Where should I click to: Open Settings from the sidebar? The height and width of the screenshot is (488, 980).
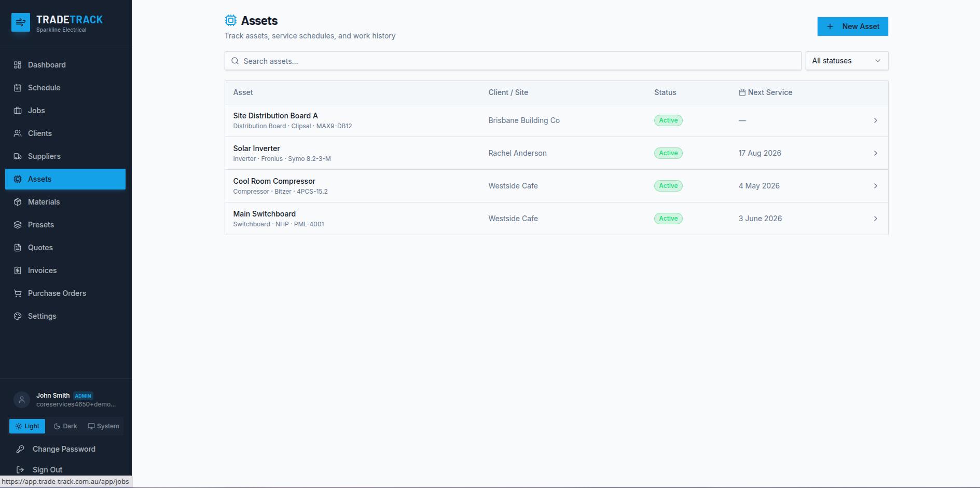point(65,316)
